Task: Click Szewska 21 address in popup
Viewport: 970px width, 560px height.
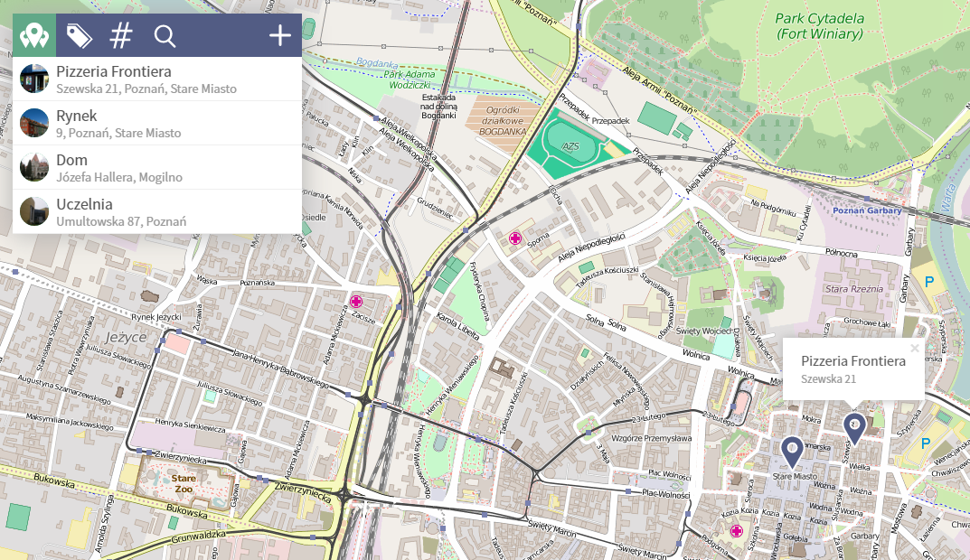Action: pos(828,378)
